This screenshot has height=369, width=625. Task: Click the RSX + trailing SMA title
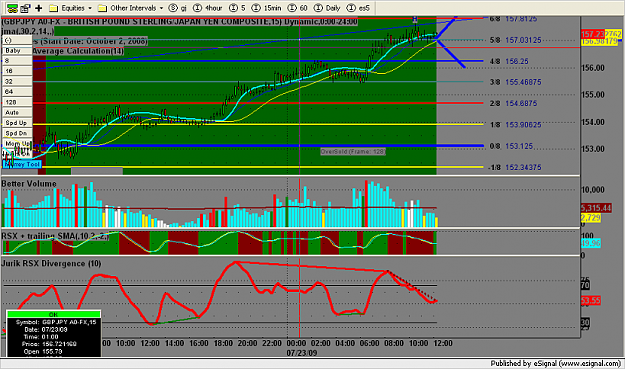click(55, 236)
